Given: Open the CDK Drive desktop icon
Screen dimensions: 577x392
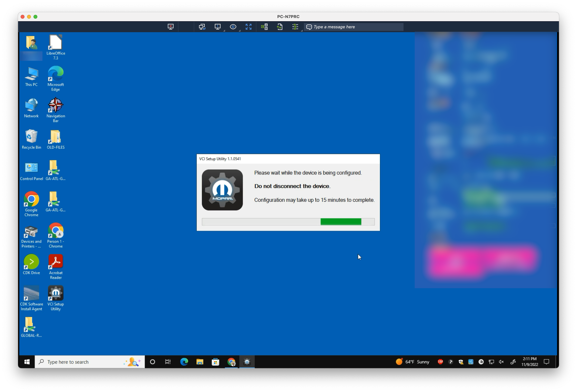Looking at the screenshot, I should coord(31,265).
